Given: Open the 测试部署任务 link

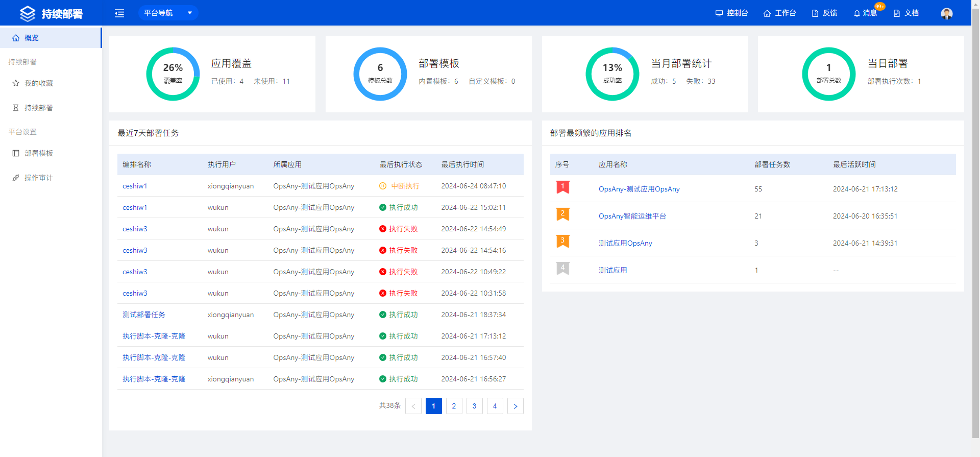Looking at the screenshot, I should coord(144,315).
